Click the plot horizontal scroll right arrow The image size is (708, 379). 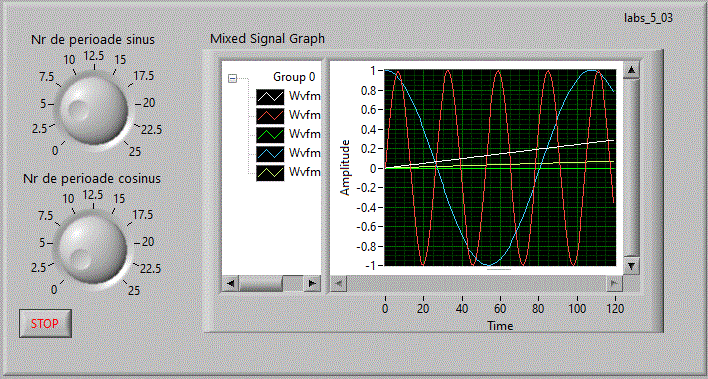[x=614, y=284]
